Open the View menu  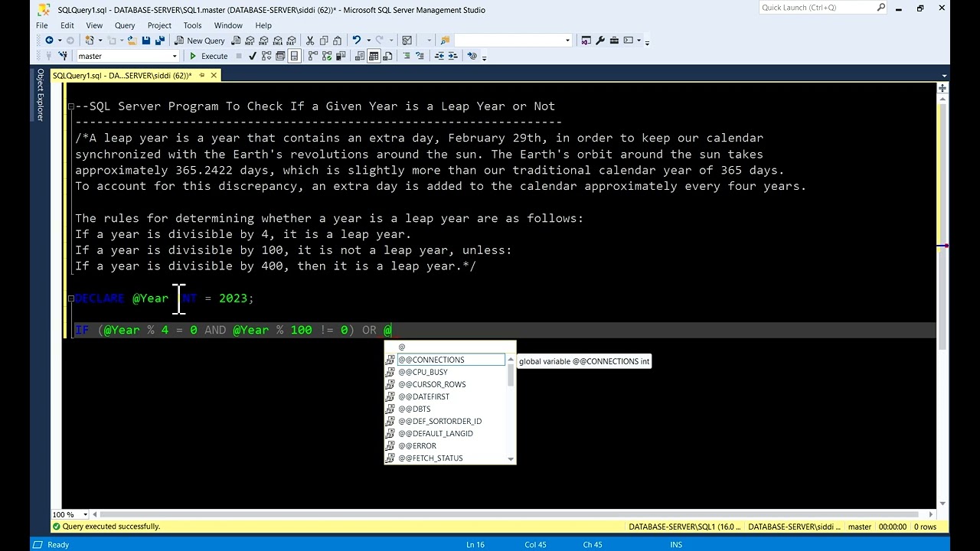[x=94, y=25]
